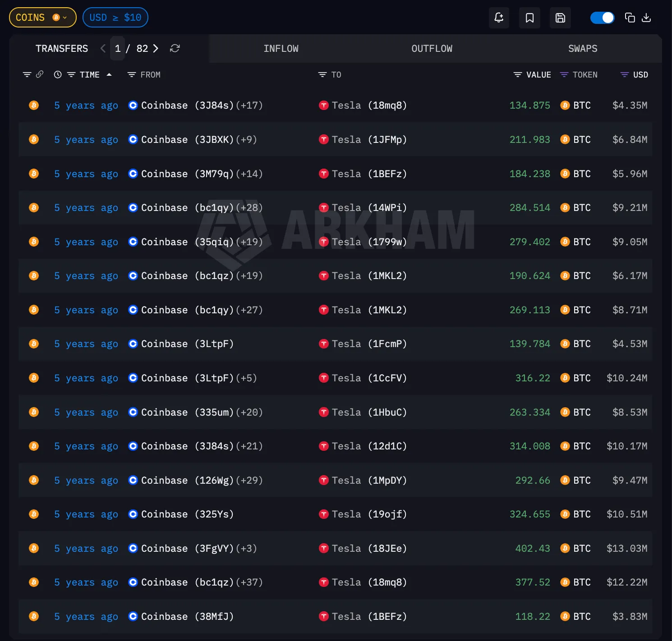Open Coinbase (325Ys) sender

[x=187, y=514]
